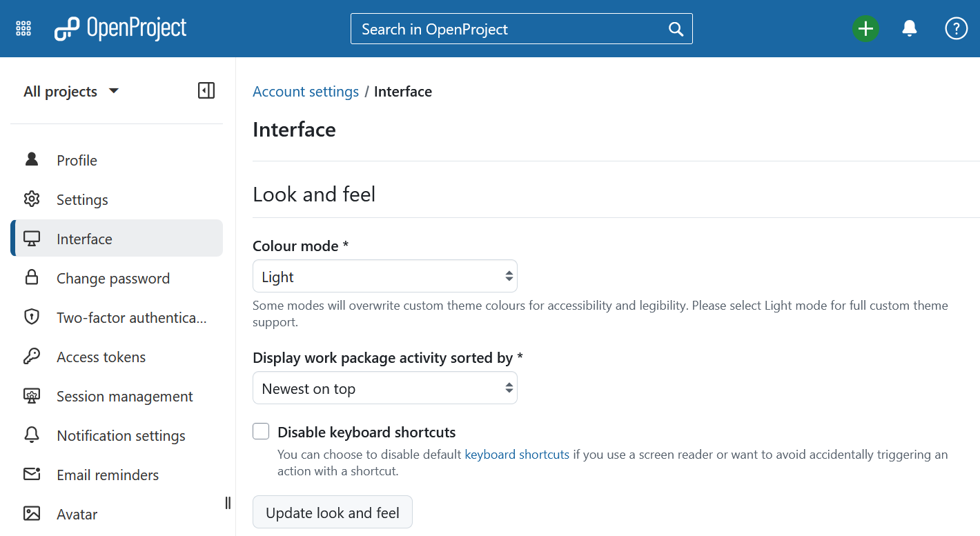Screen dimensions: 980x536
Task: Click the Notification settings bell icon
Action: point(32,435)
